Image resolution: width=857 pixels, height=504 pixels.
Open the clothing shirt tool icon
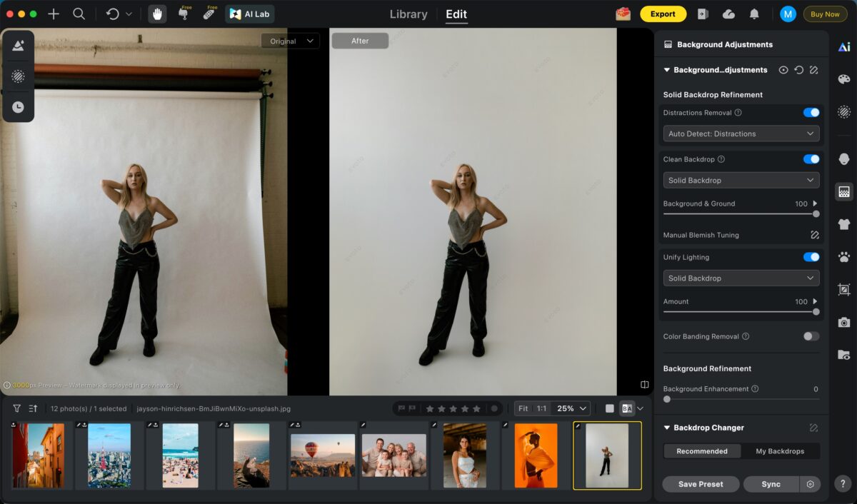(x=843, y=224)
